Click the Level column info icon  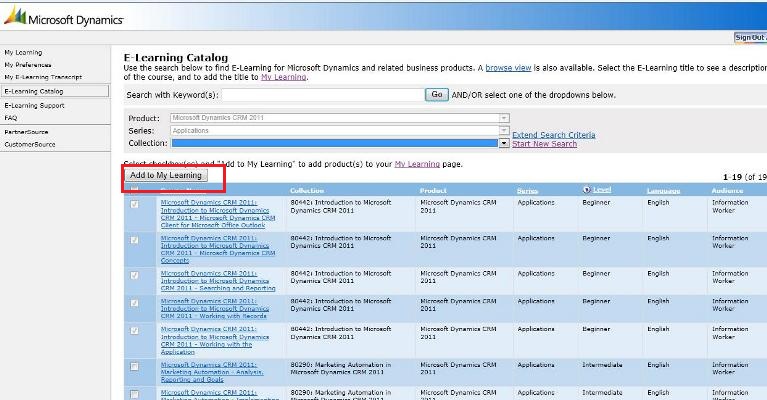587,190
